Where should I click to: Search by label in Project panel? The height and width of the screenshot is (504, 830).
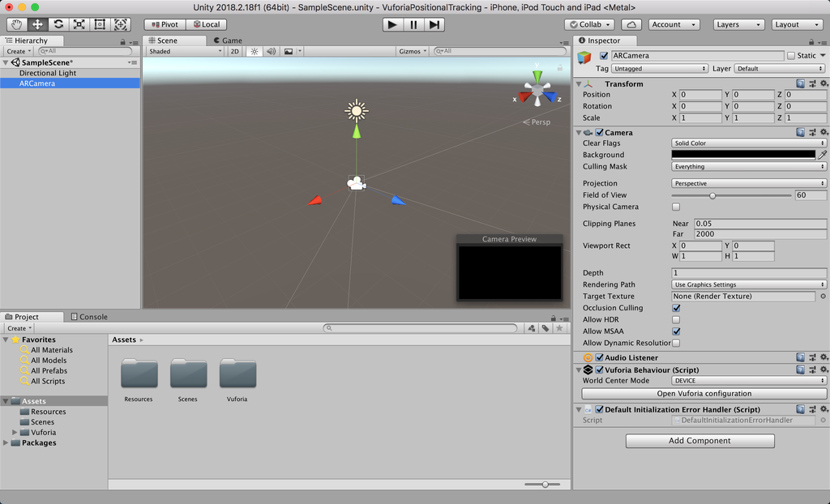click(545, 328)
